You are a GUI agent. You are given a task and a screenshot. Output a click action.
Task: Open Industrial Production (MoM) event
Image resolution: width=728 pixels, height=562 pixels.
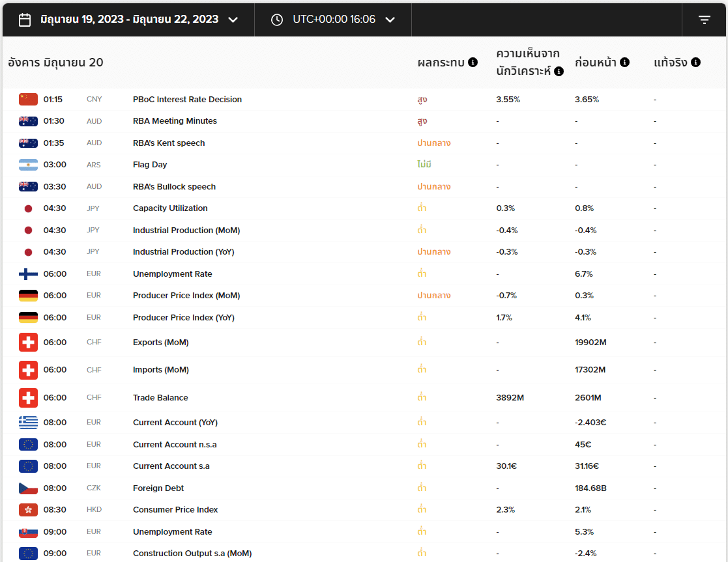pos(186,230)
